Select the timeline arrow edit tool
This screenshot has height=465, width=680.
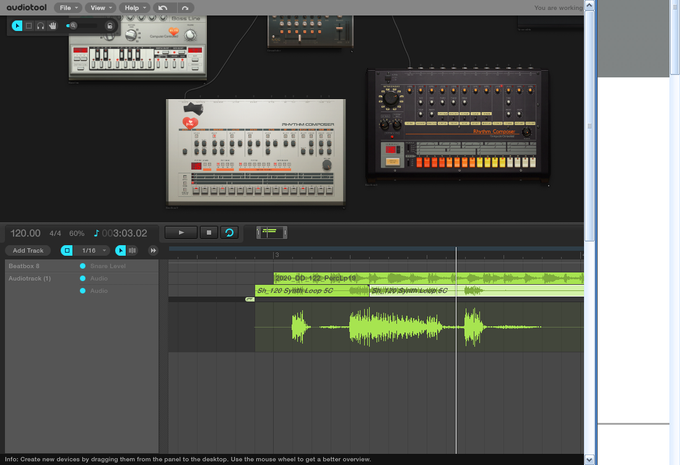click(x=120, y=250)
